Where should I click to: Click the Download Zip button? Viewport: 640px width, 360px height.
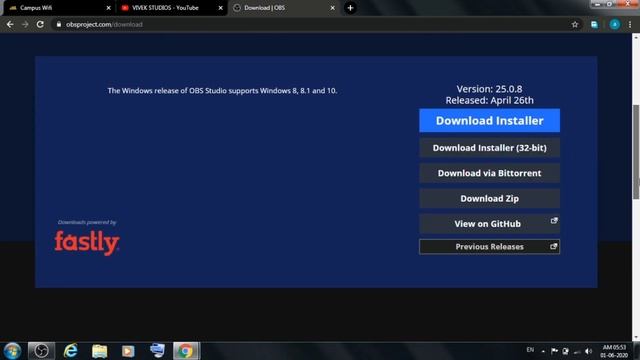[x=489, y=198]
